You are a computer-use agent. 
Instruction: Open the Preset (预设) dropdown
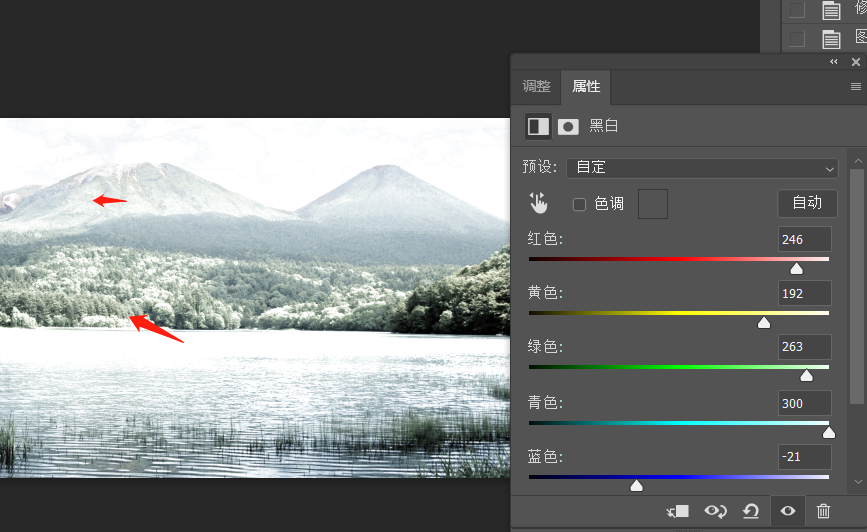(x=702, y=168)
